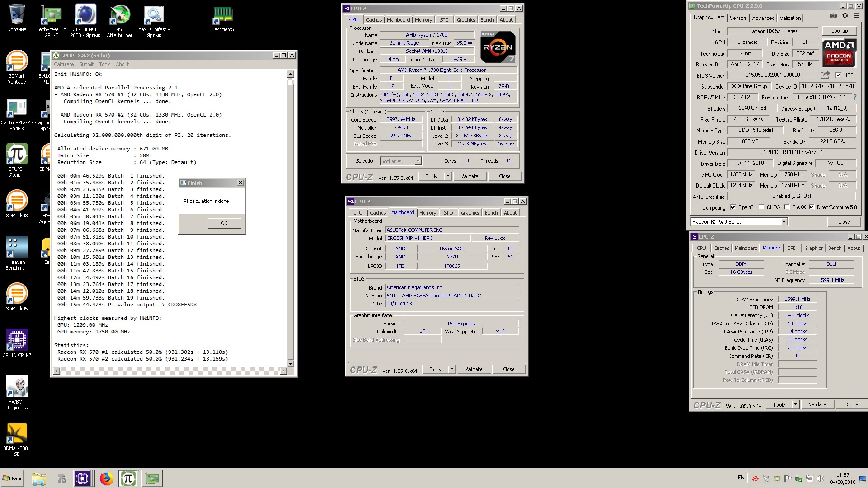
Task: Click the Windows Start (Пуск) button
Action: [13, 478]
